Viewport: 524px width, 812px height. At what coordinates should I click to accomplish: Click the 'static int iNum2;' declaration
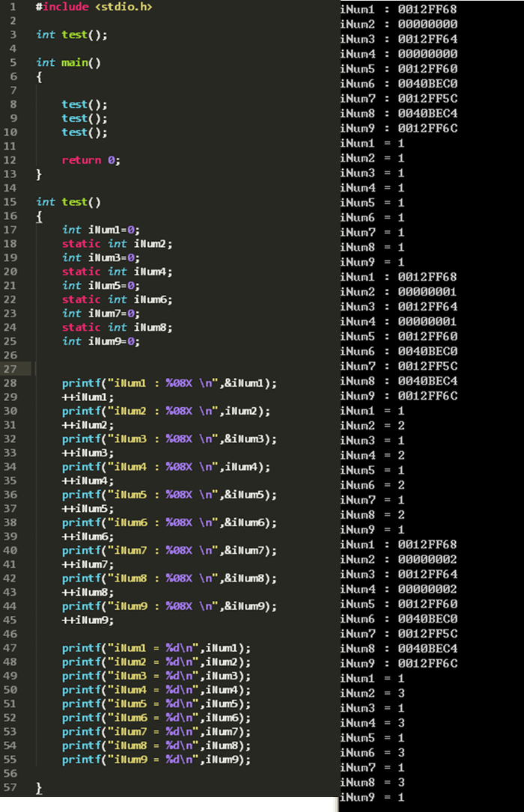[x=117, y=244]
